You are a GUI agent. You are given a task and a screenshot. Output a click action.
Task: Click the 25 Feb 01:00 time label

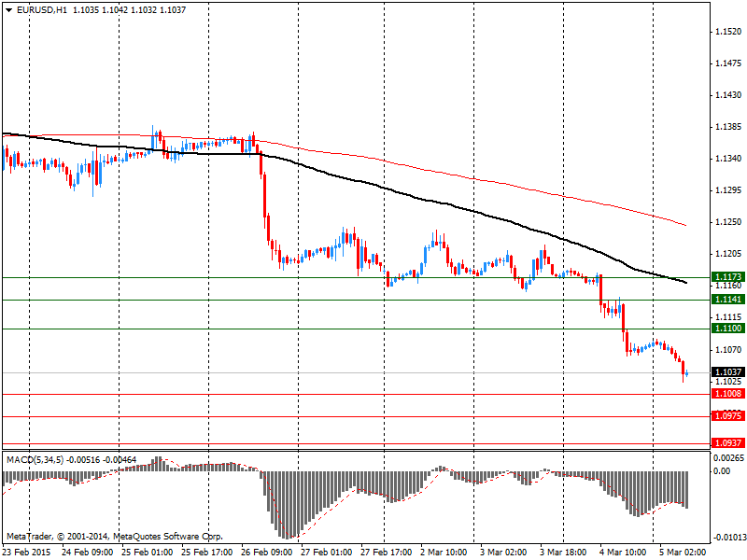coord(148,552)
